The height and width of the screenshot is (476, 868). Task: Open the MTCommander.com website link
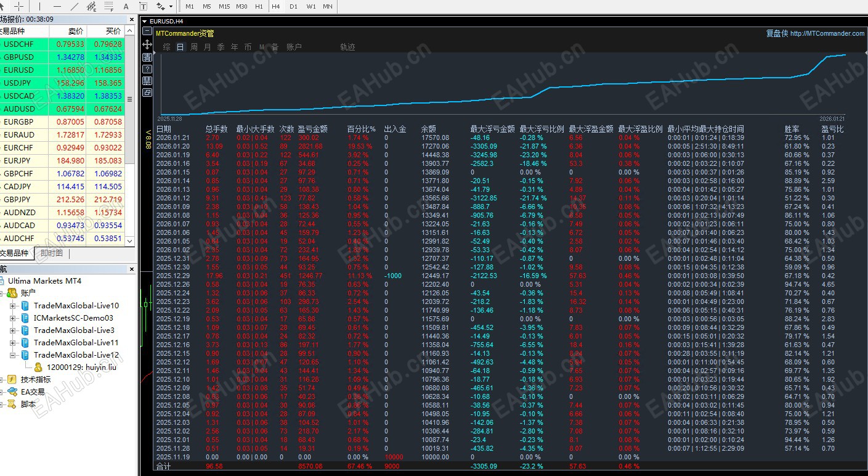point(827,33)
